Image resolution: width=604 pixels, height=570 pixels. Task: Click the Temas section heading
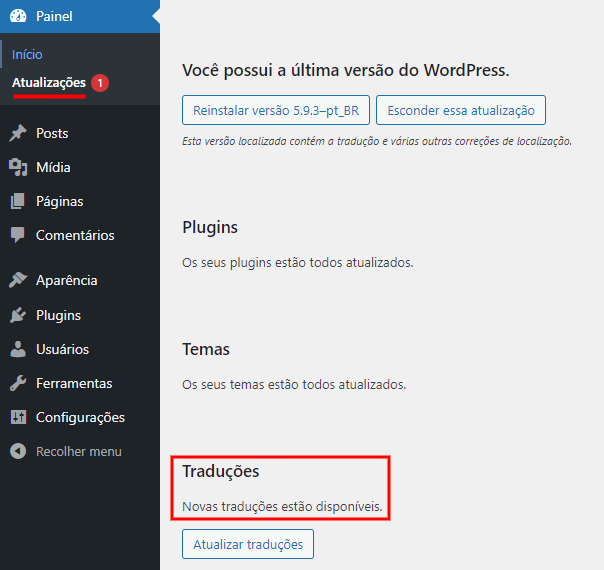coord(206,349)
